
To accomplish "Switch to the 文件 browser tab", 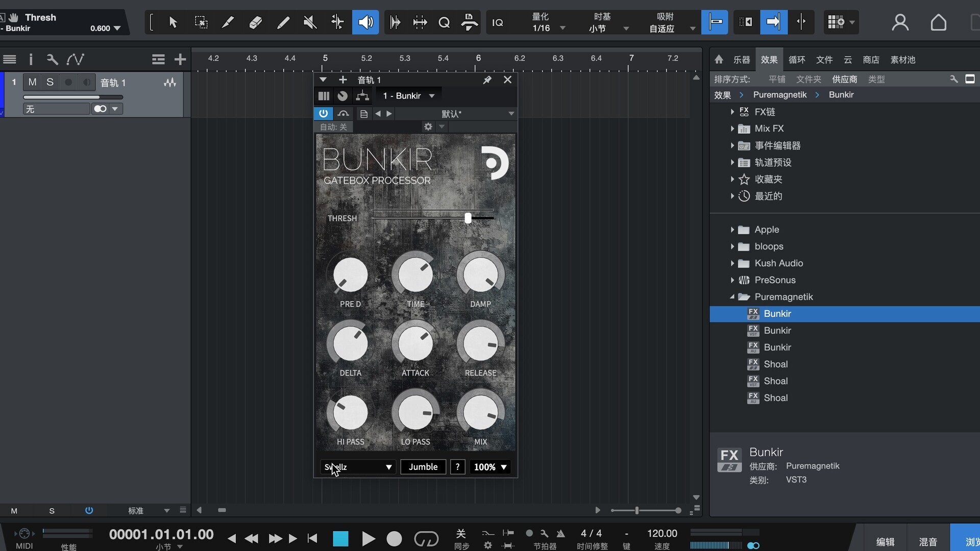I will click(824, 60).
